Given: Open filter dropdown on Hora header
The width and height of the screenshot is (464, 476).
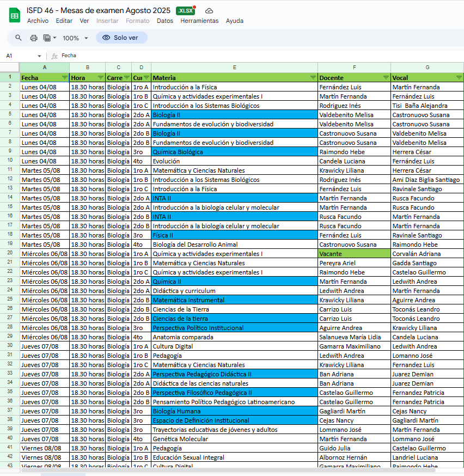Looking at the screenshot, I should coord(101,78).
